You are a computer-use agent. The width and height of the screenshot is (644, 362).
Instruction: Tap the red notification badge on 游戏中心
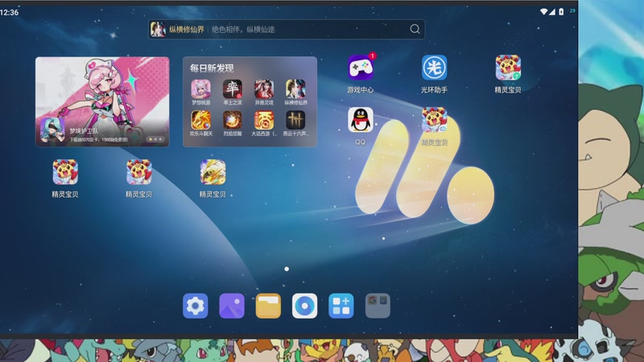point(372,56)
